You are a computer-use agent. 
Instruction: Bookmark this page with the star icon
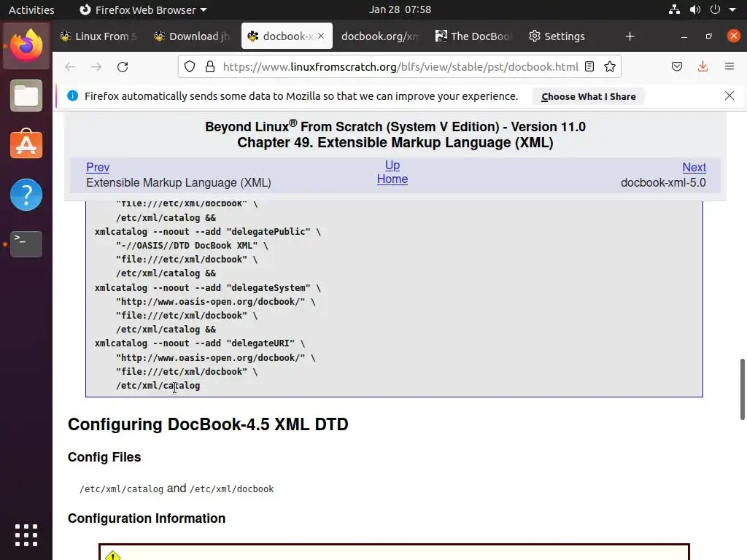[610, 66]
